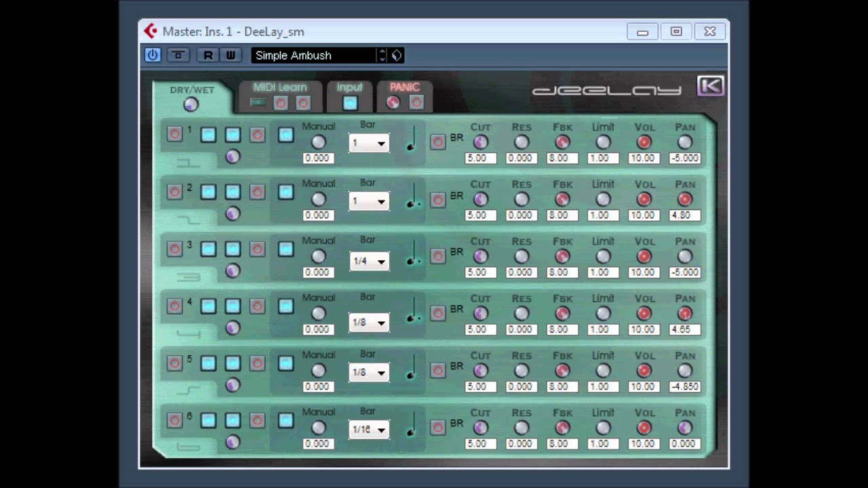Adjust the red VOL knob in line 1
This screenshot has height=488, width=868.
point(644,142)
